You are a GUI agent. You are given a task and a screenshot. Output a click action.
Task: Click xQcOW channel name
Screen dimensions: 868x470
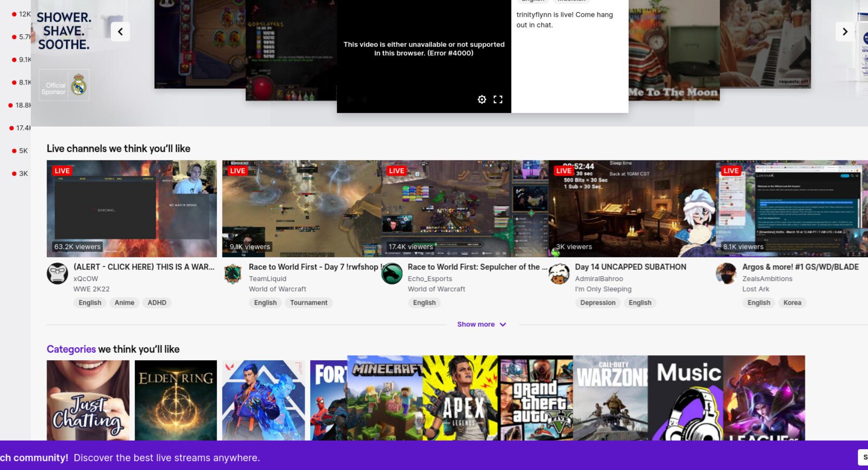pos(86,278)
